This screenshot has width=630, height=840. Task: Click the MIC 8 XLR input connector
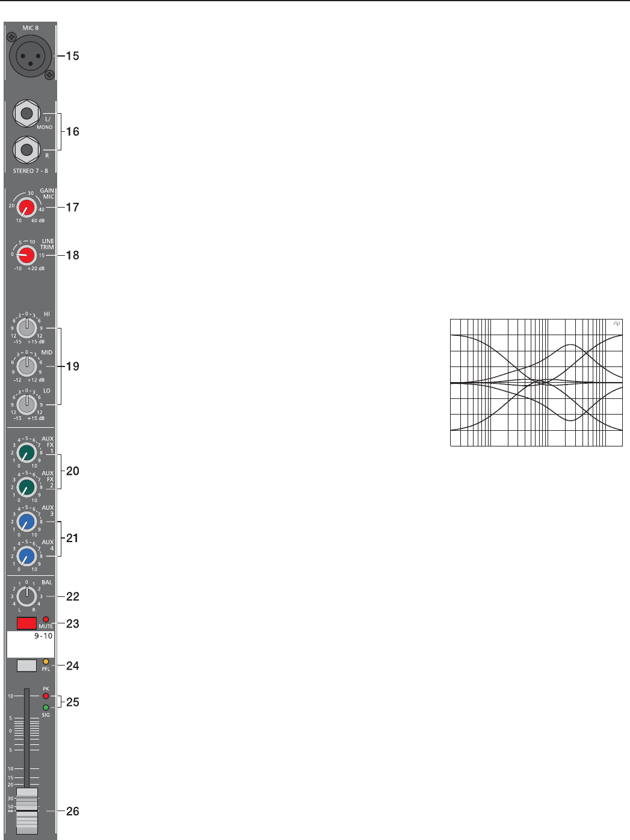[x=31, y=56]
